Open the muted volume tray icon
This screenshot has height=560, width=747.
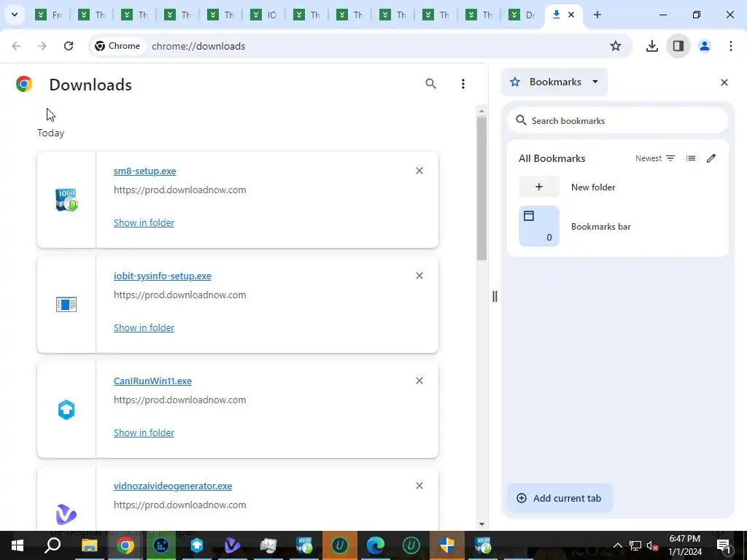pyautogui.click(x=653, y=545)
